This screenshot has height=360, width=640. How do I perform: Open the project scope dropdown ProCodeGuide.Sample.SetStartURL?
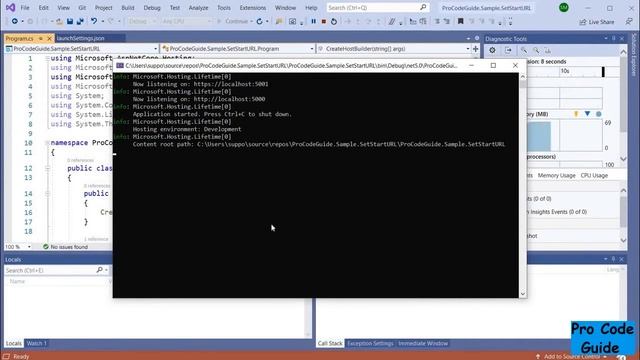tap(82, 49)
